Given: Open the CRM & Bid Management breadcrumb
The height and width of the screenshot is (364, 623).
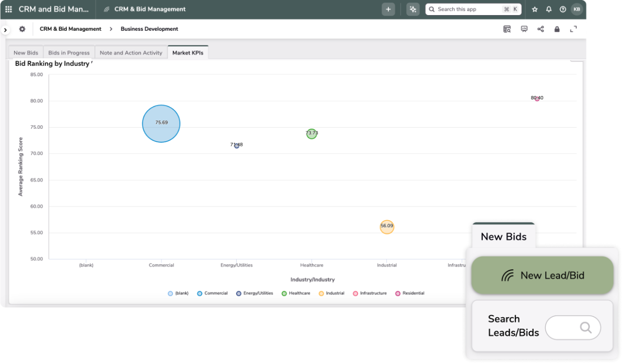Looking at the screenshot, I should (70, 29).
